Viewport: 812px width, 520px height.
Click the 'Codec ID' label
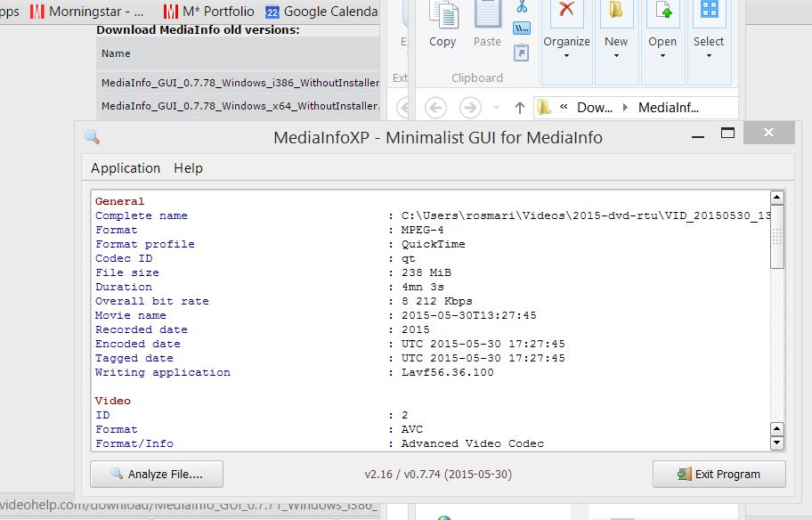pyautogui.click(x=124, y=258)
